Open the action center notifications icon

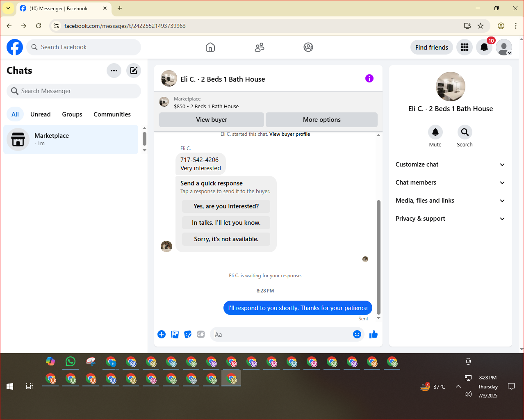pos(511,386)
